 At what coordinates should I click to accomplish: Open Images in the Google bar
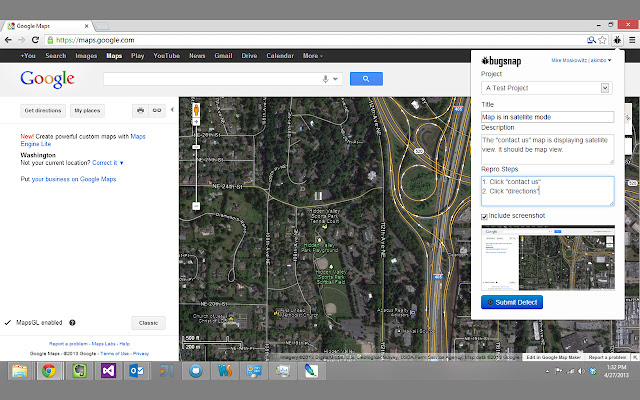tap(86, 56)
